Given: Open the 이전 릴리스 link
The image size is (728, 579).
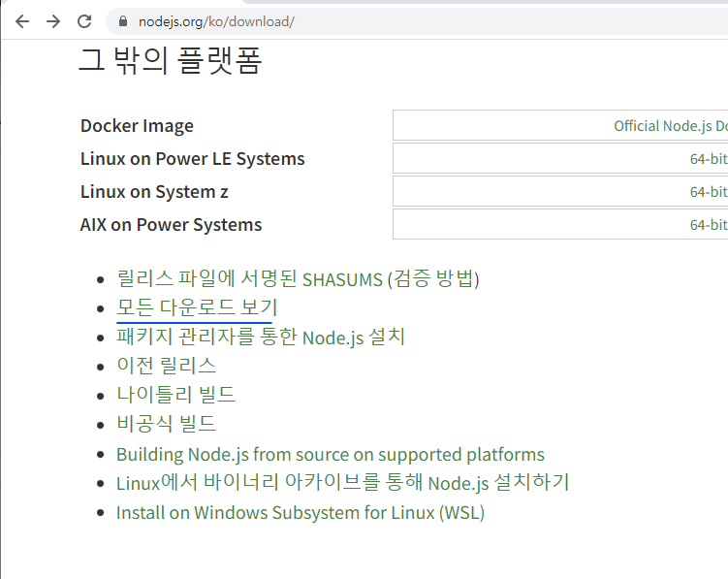Looking at the screenshot, I should pos(166,366).
